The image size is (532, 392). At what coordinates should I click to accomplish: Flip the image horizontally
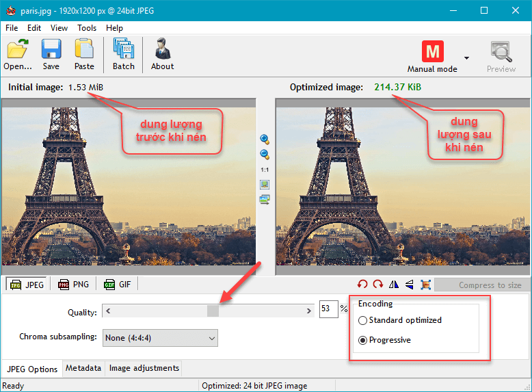394,285
